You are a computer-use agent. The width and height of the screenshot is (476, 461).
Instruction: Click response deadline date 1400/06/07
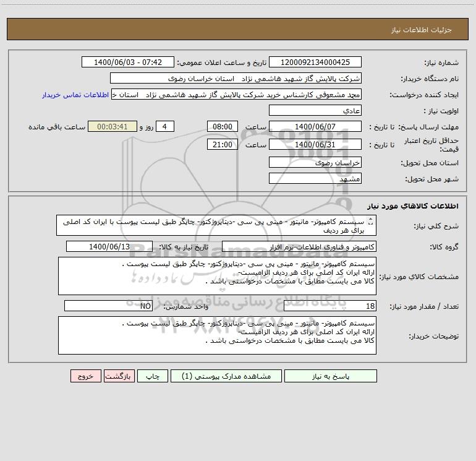pos(315,126)
